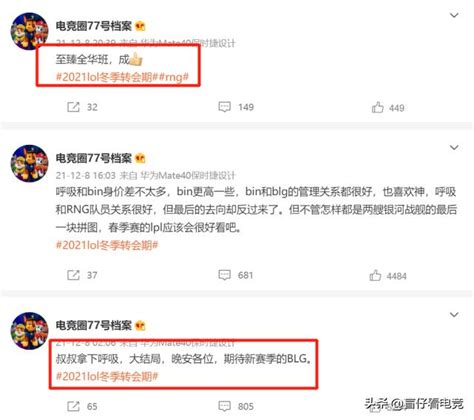Viewport: 474px width, 420px height.
Task: Open #2021lol冬季转会期# hashtag in second post
Action: pyautogui.click(x=107, y=245)
